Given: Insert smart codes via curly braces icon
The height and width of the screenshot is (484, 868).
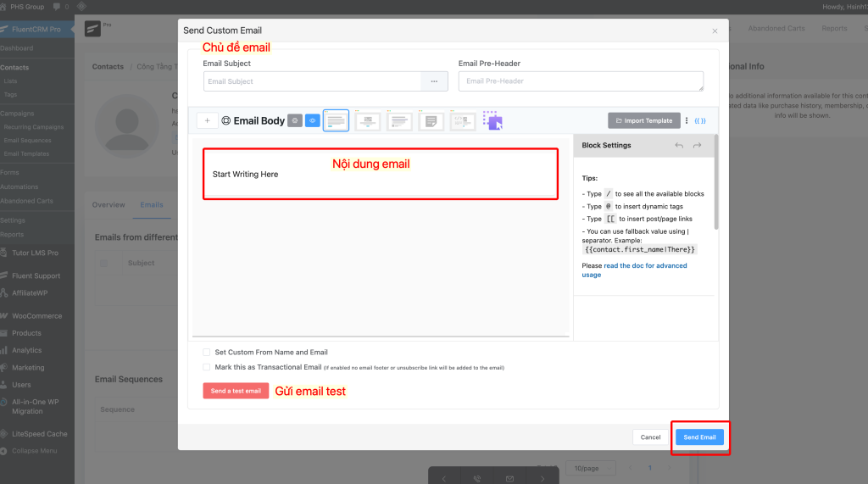Looking at the screenshot, I should 700,121.
